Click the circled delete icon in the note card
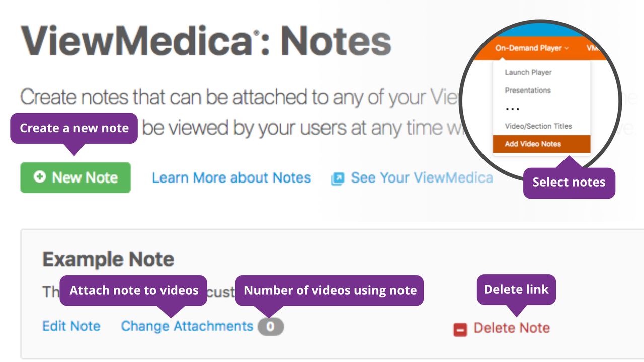The width and height of the screenshot is (644, 362). [459, 329]
